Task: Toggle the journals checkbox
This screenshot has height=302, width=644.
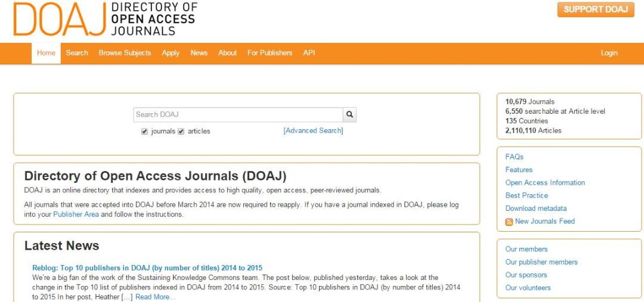Action: click(144, 132)
